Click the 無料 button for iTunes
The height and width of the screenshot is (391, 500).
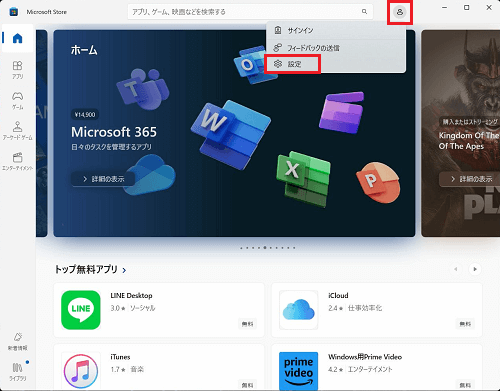coord(247,385)
